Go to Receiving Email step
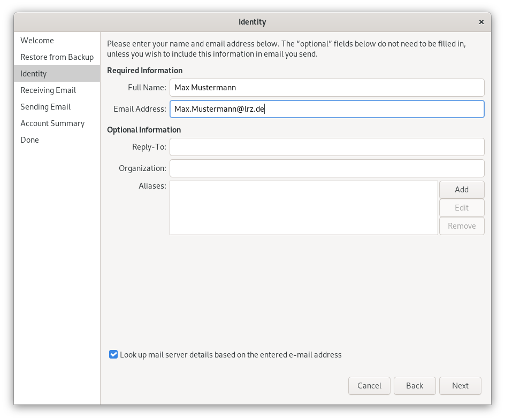505x420 pixels. tap(48, 90)
